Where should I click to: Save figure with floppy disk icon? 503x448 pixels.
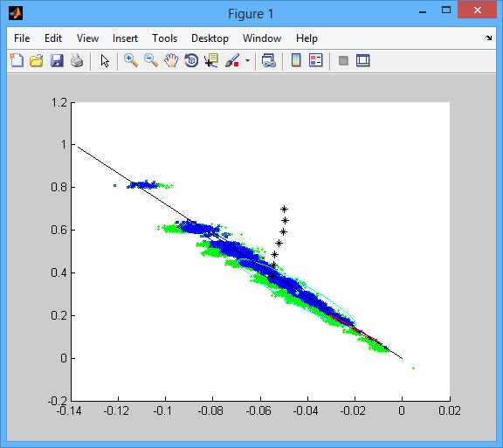(x=57, y=60)
